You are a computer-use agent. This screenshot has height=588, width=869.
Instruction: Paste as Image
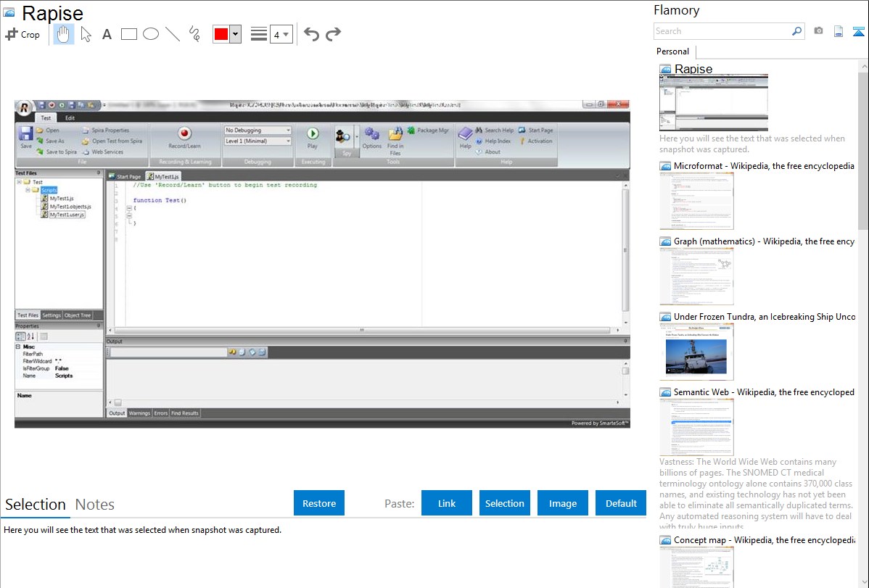point(563,503)
